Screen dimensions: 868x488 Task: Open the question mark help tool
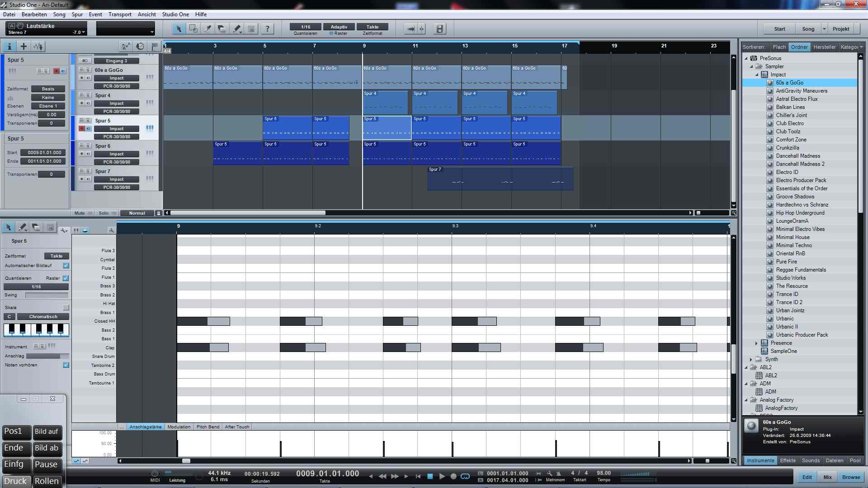click(x=267, y=29)
